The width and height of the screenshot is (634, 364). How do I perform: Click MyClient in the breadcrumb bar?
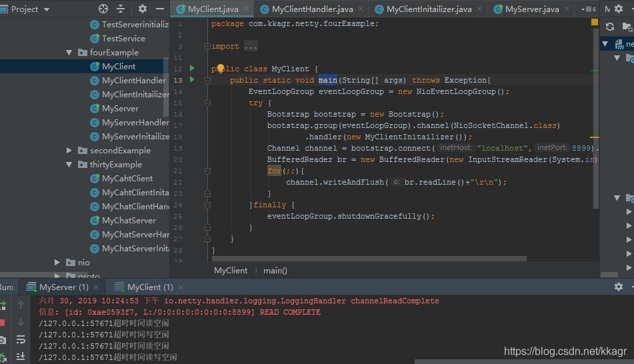[231, 271]
